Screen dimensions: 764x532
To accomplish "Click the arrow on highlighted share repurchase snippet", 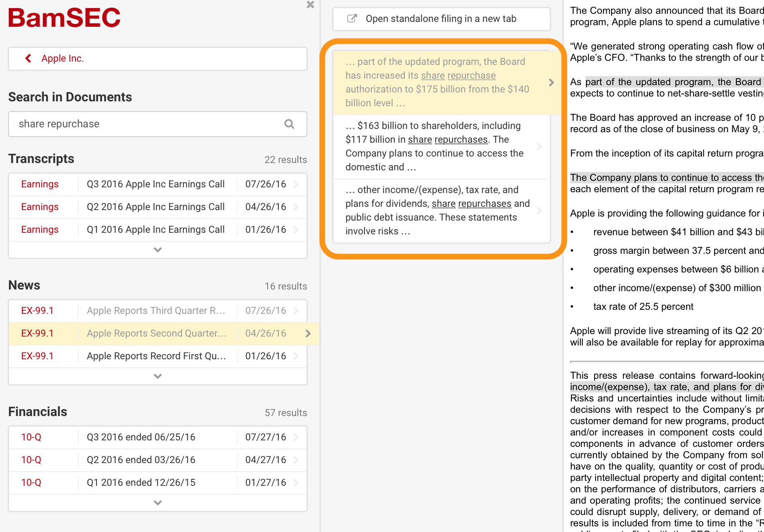I will pos(551,83).
